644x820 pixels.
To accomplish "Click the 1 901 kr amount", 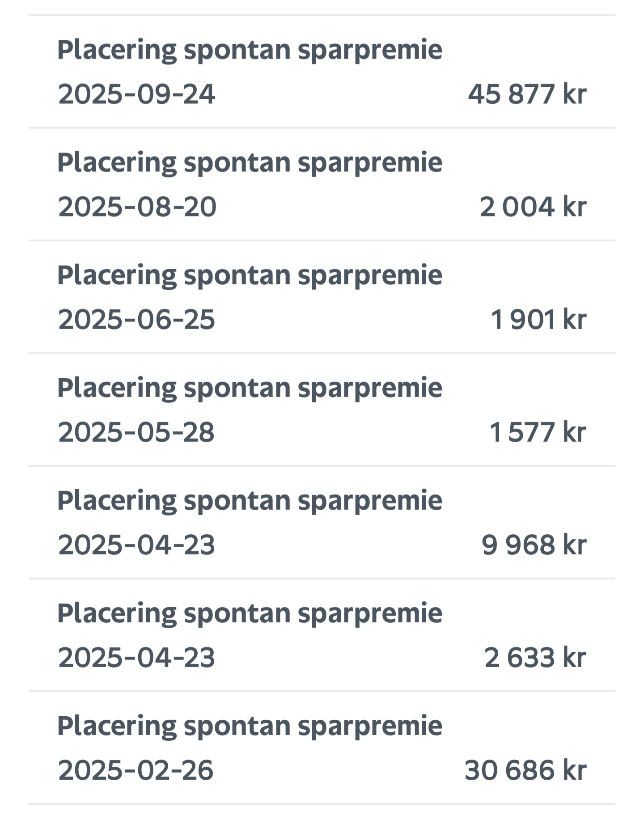I will click(538, 320).
